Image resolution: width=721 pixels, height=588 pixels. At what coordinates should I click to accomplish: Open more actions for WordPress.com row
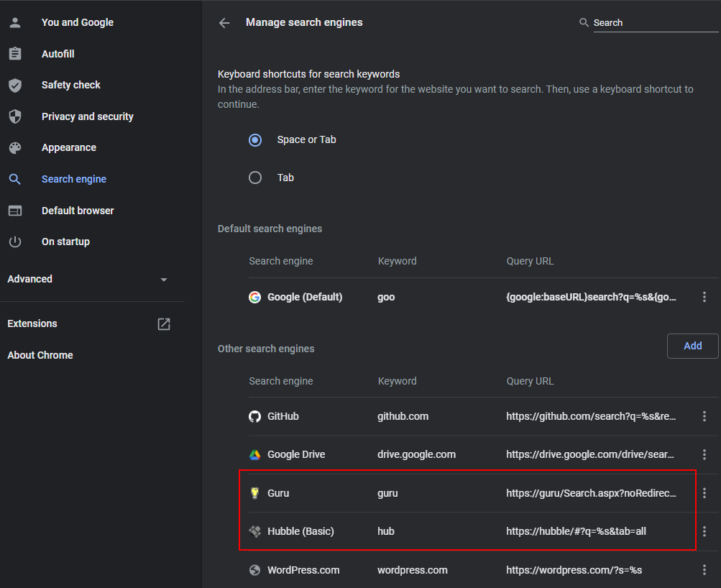tap(704, 570)
